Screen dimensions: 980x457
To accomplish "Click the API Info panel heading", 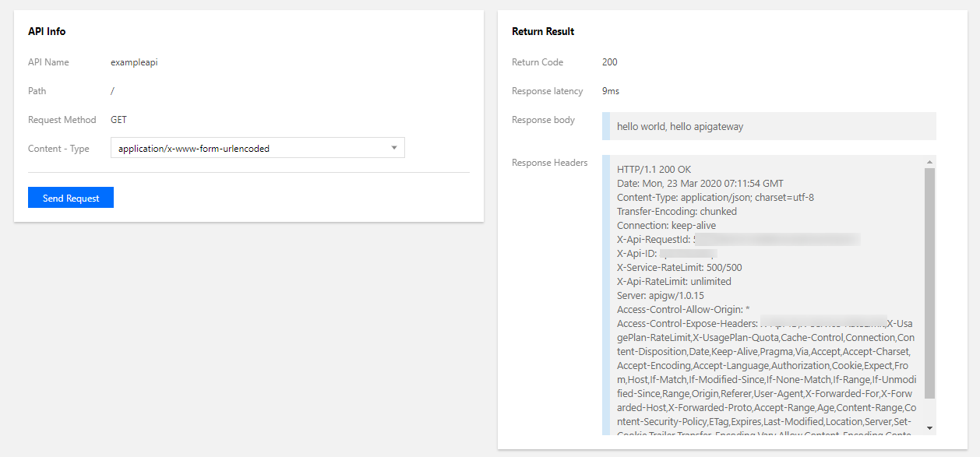I will [x=47, y=32].
